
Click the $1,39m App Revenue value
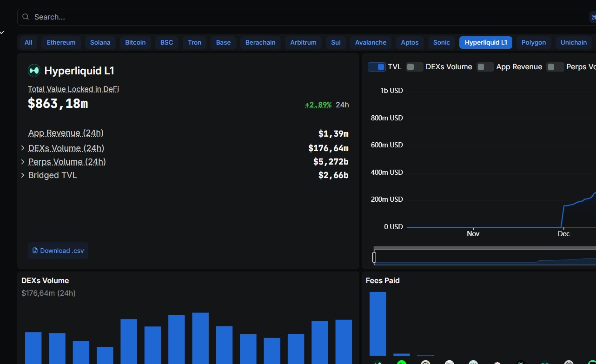[333, 134]
